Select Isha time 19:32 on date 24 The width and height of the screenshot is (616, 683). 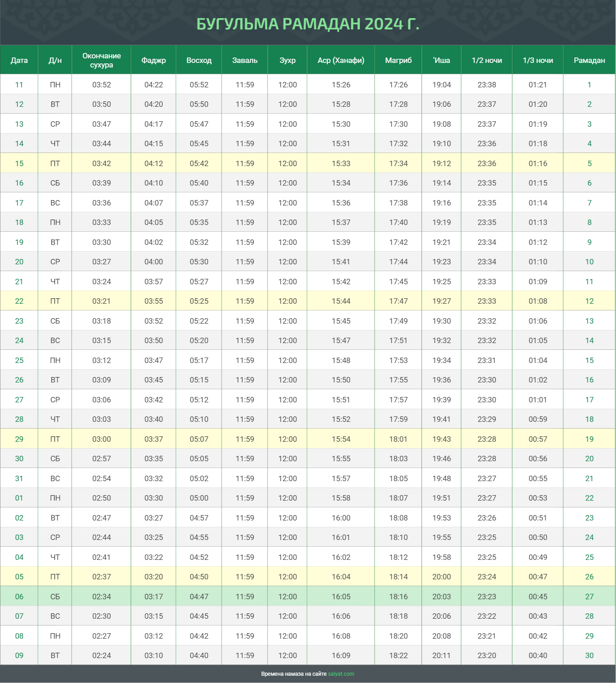pos(441,340)
